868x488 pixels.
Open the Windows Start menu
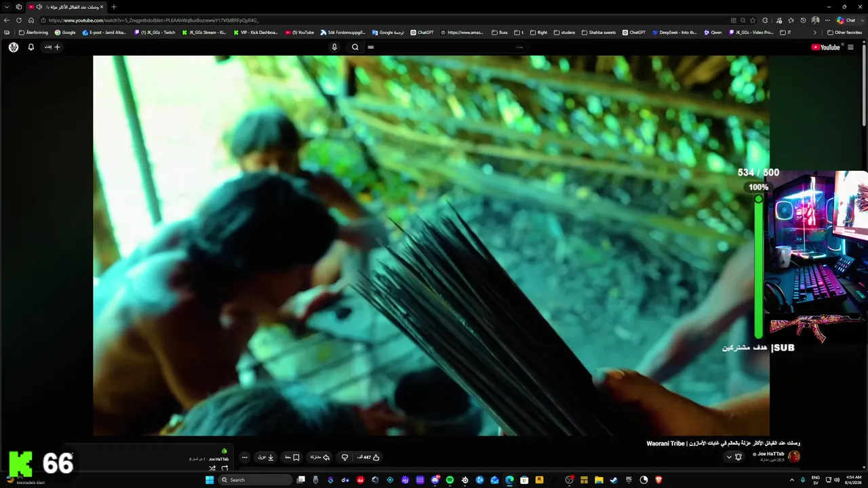pyautogui.click(x=210, y=480)
